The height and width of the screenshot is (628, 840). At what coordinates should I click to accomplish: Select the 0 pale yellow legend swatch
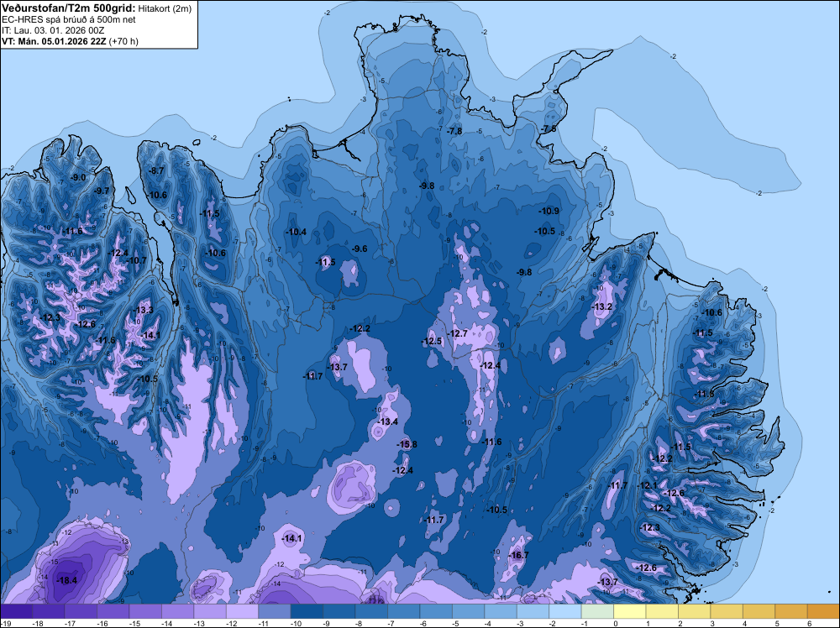click(630, 611)
